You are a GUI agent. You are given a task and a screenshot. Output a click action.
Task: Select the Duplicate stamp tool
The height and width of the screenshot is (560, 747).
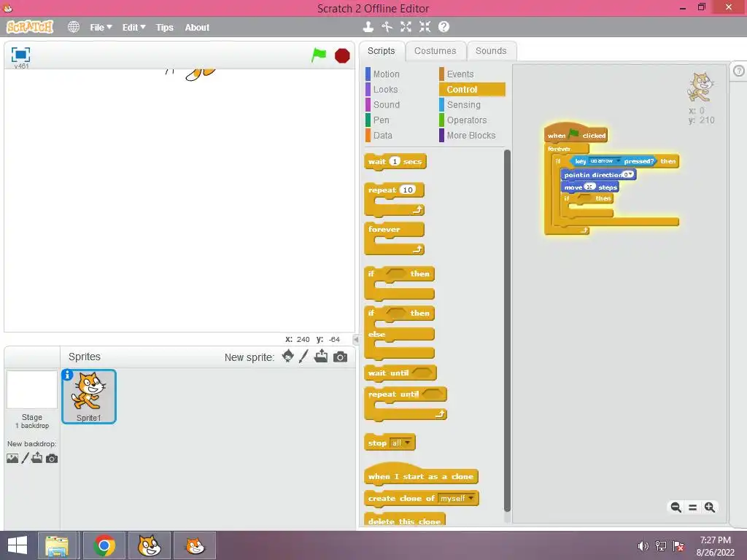[x=368, y=27]
